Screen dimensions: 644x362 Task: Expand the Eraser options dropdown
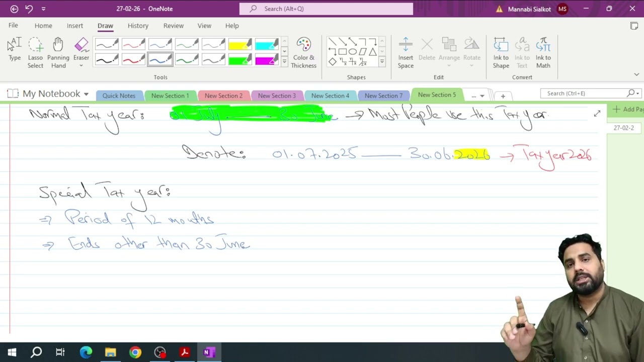[81, 66]
